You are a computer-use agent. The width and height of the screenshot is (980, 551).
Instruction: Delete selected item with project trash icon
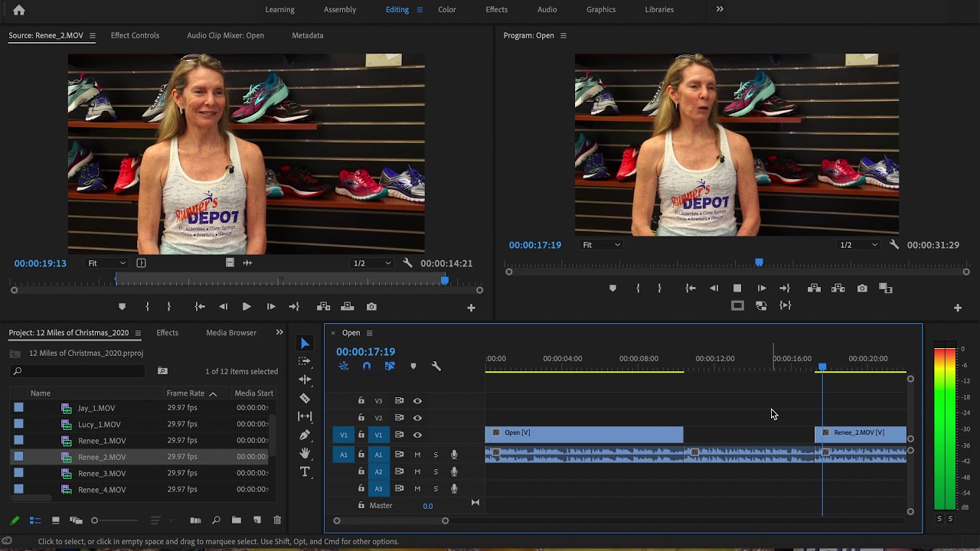pos(277,520)
